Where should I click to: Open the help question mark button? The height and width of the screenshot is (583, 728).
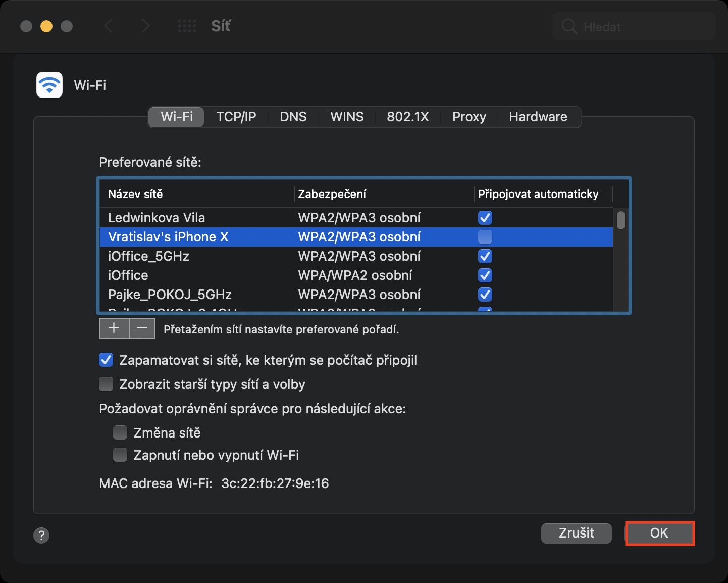41,535
